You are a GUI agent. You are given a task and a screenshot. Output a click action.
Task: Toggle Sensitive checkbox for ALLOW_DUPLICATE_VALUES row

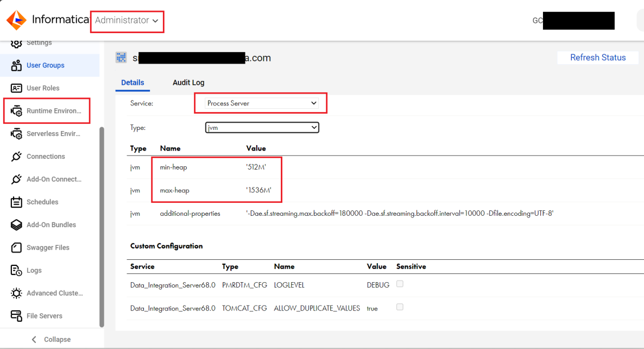coord(400,307)
